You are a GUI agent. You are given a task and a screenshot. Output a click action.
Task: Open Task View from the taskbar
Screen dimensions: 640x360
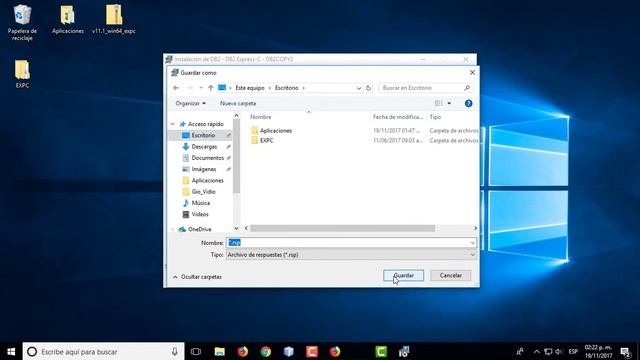coord(196,351)
